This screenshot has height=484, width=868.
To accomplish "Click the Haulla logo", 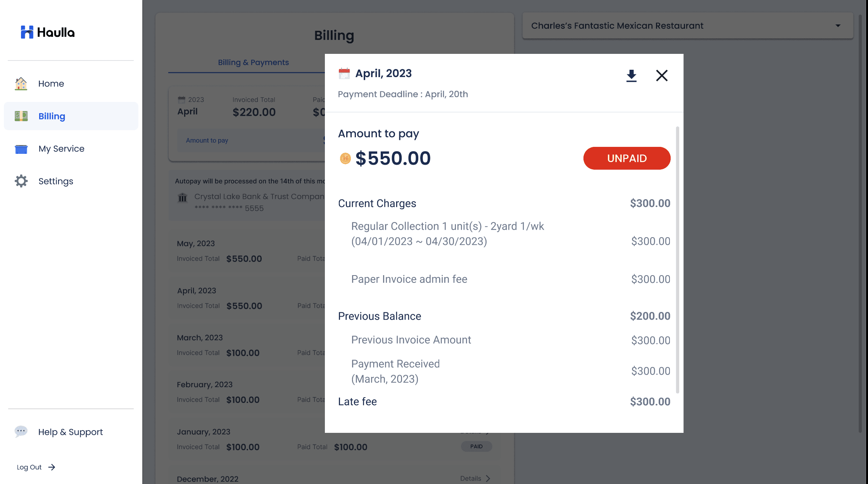I will (x=48, y=32).
